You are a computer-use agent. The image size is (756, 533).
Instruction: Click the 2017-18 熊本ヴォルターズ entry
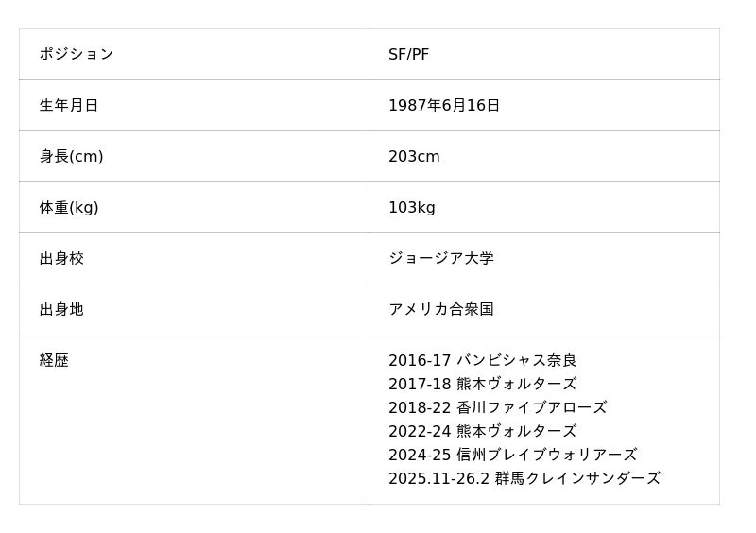tap(482, 385)
